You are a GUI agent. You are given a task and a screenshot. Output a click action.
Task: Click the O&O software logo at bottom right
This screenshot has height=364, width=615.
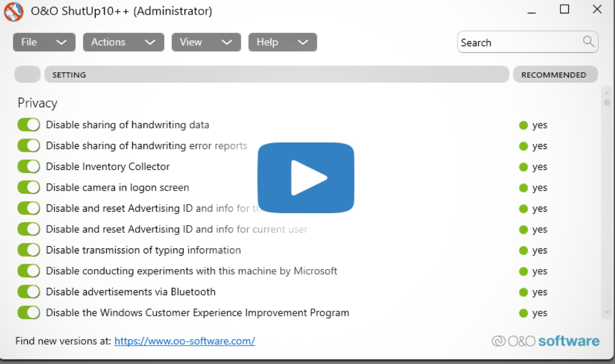click(x=545, y=341)
